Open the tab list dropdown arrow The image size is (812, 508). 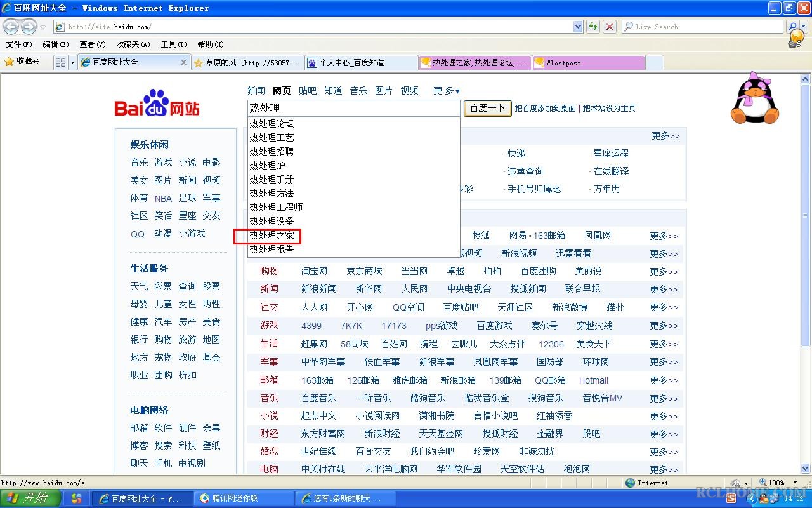(x=72, y=62)
